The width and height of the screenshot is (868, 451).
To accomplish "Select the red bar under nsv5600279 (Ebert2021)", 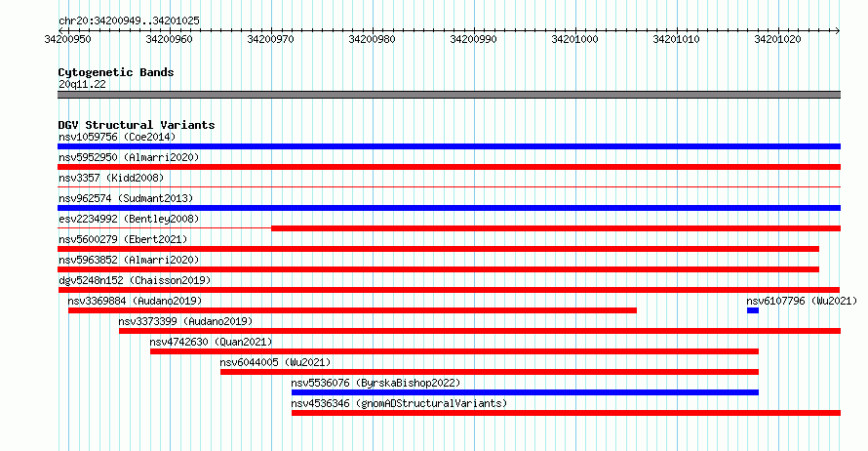I will (x=439, y=249).
